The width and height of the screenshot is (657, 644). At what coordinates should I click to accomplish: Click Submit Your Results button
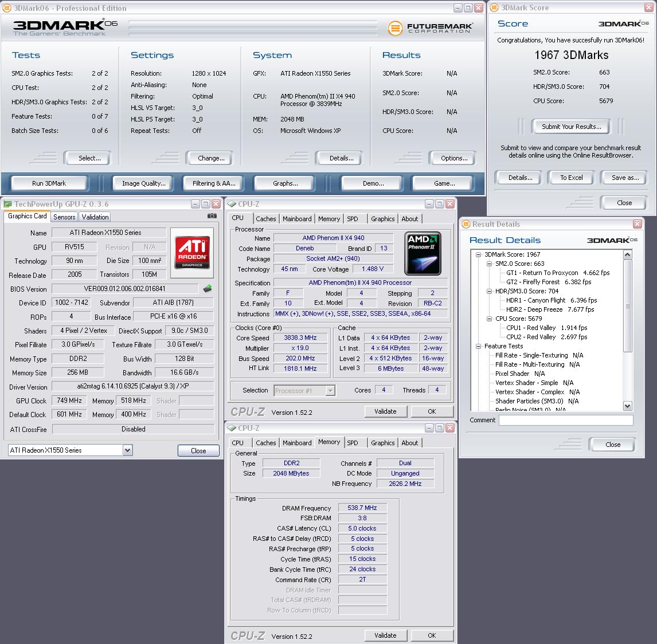click(571, 127)
